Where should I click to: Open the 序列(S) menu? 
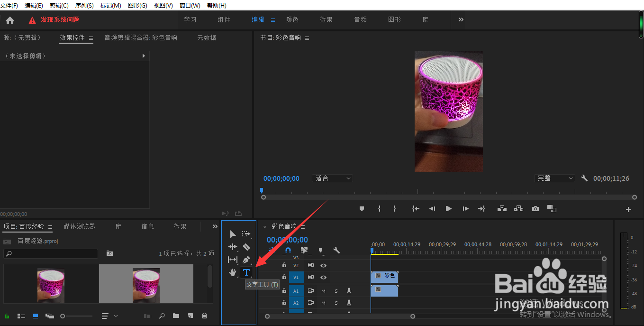(84, 5)
